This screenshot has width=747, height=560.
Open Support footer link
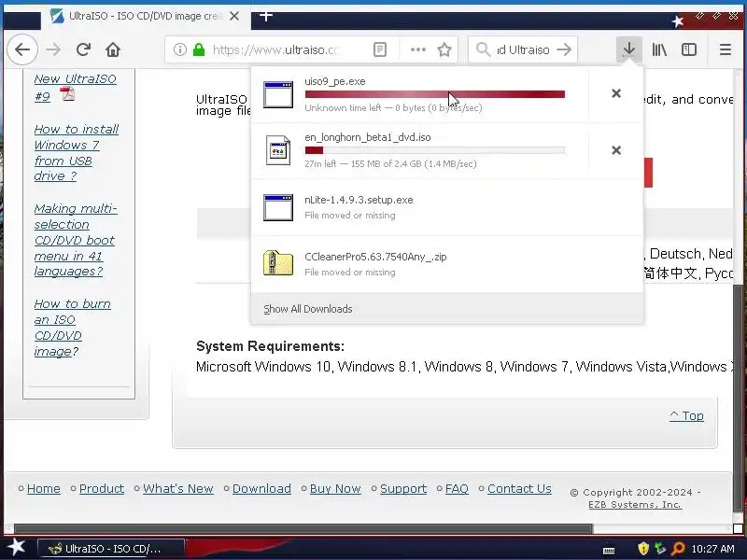tap(403, 488)
